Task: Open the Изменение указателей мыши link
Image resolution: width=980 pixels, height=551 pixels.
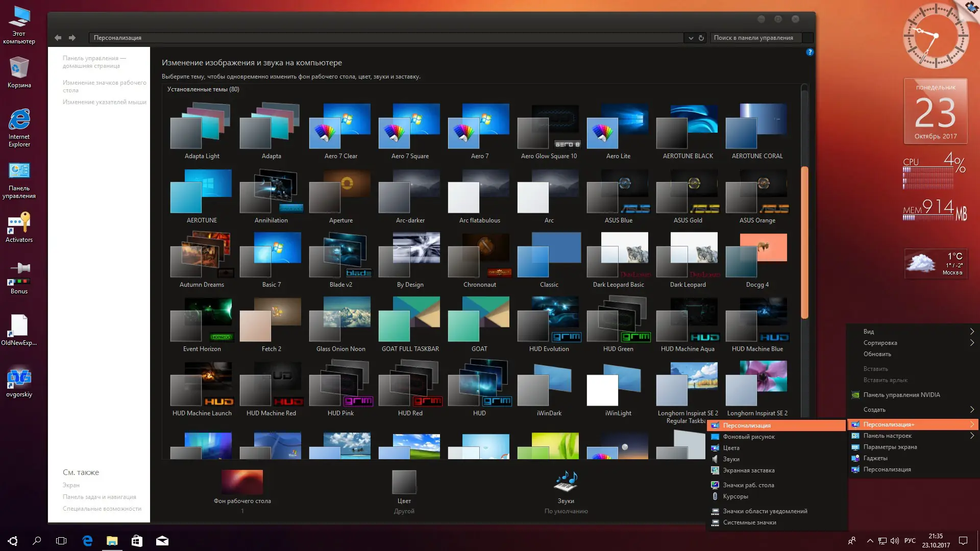Action: click(104, 102)
